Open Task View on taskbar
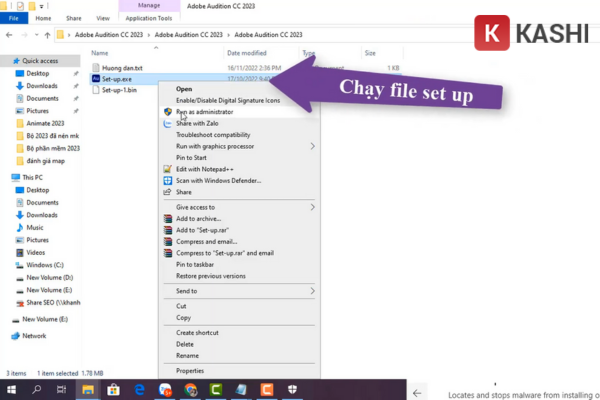Screen dimensions: 600x400 61,390
